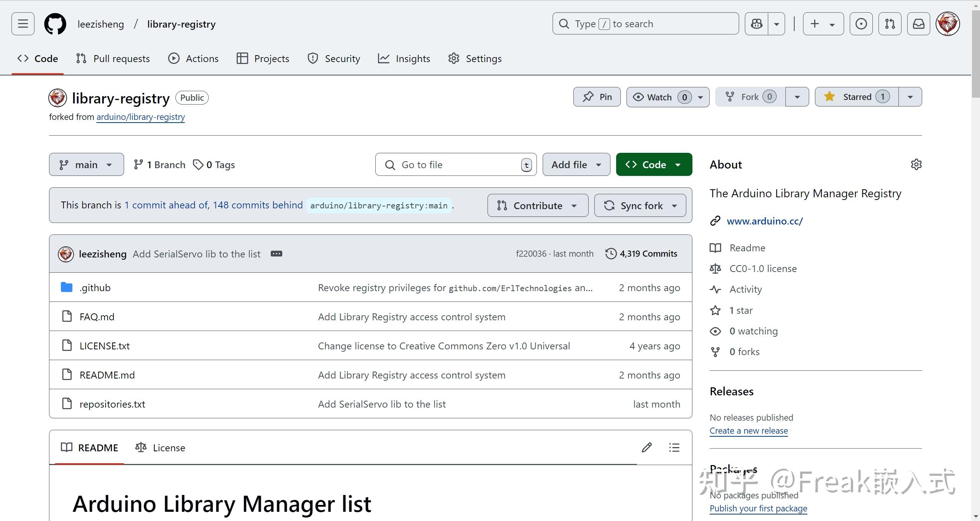Open the License tab beside README
The image size is (980, 521).
coord(160,447)
